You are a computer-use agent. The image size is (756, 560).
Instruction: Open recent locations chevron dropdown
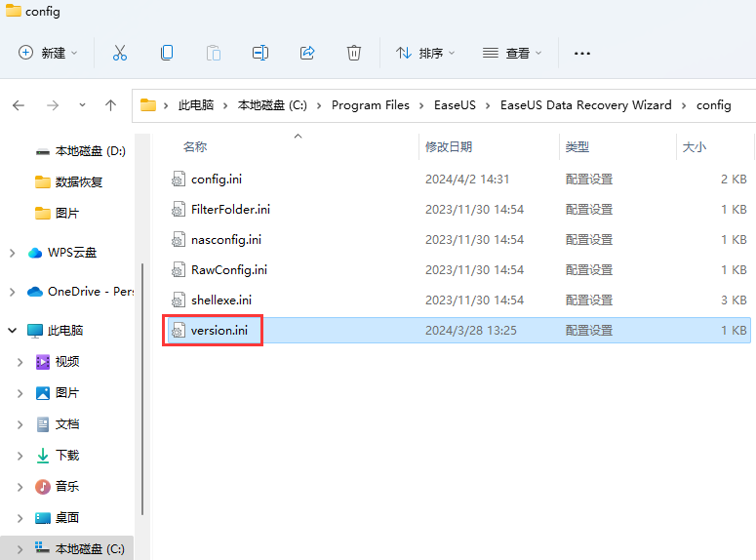point(83,104)
